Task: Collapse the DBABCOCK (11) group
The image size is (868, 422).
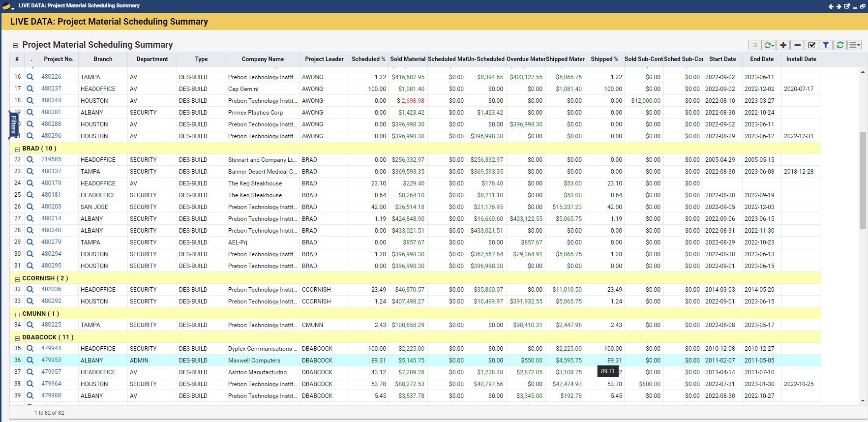Action: click(x=17, y=338)
